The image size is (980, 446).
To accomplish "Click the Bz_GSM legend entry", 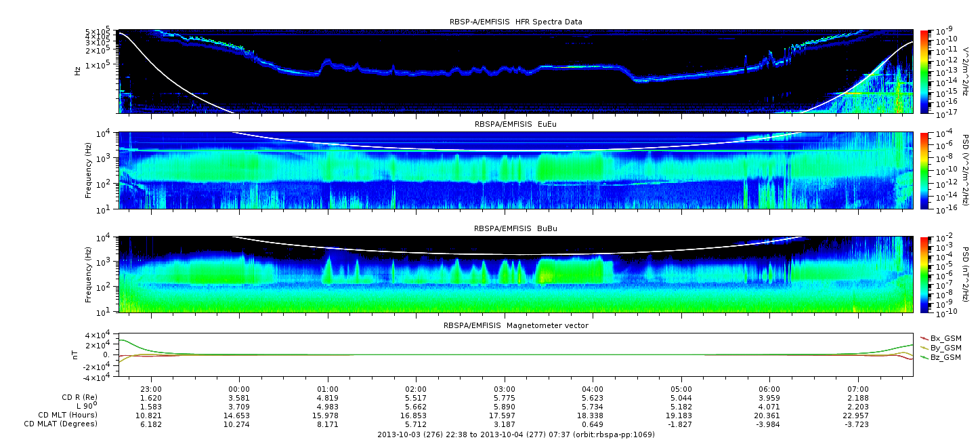I will (945, 357).
